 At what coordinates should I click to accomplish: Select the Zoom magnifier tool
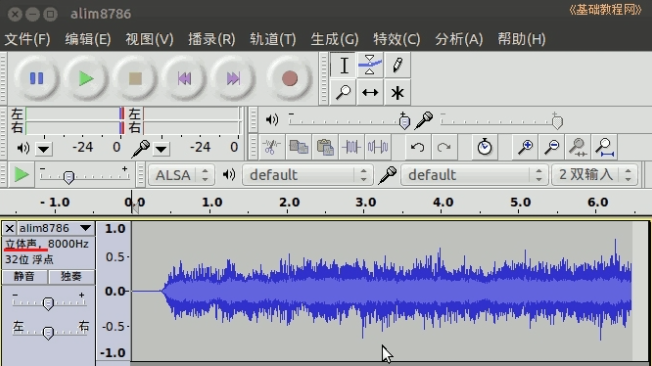pos(343,92)
